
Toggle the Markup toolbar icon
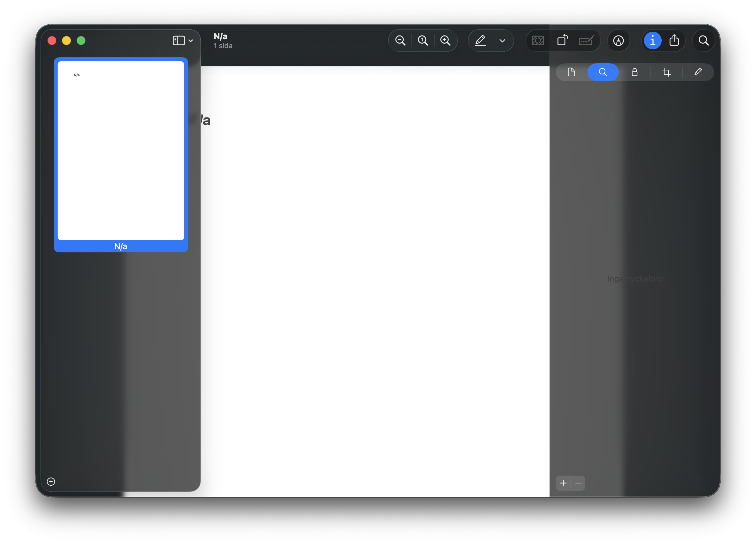[618, 41]
